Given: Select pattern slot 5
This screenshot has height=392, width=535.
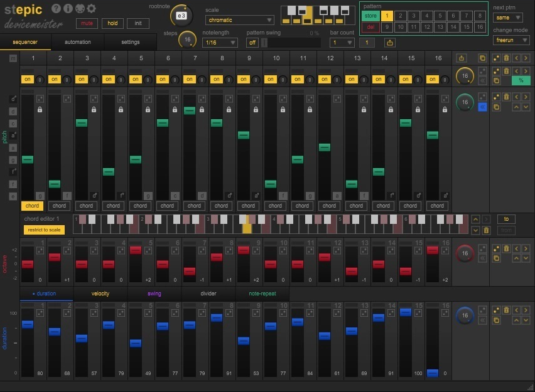Looking at the screenshot, I should (x=440, y=16).
